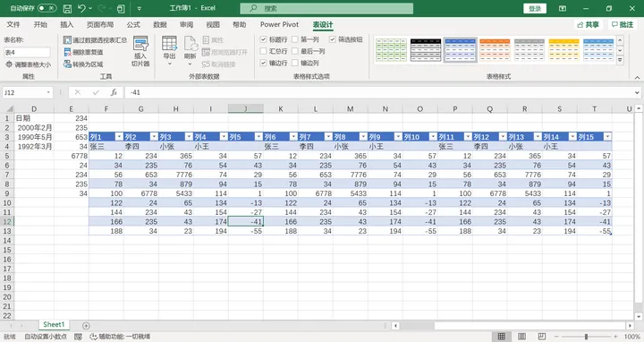Viewport: 644px width, 342px height.
Task: Collapse the ribbon with the caret
Action: [637, 77]
